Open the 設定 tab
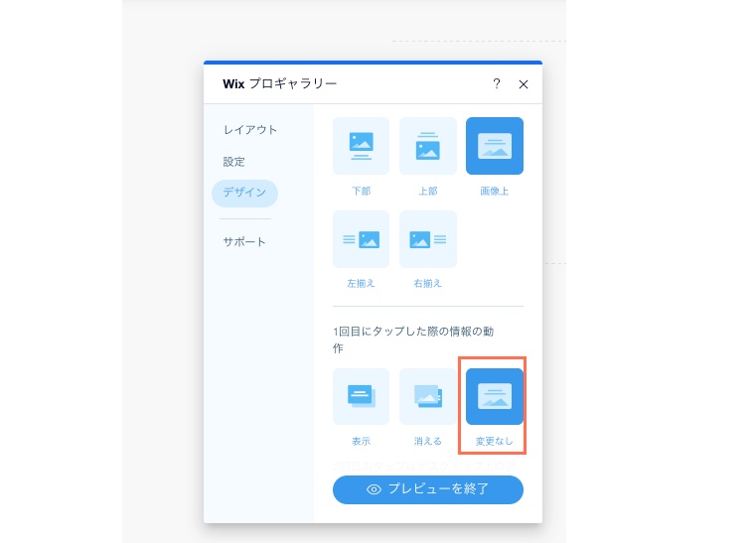Viewport: 756px width, 543px height. tap(233, 162)
